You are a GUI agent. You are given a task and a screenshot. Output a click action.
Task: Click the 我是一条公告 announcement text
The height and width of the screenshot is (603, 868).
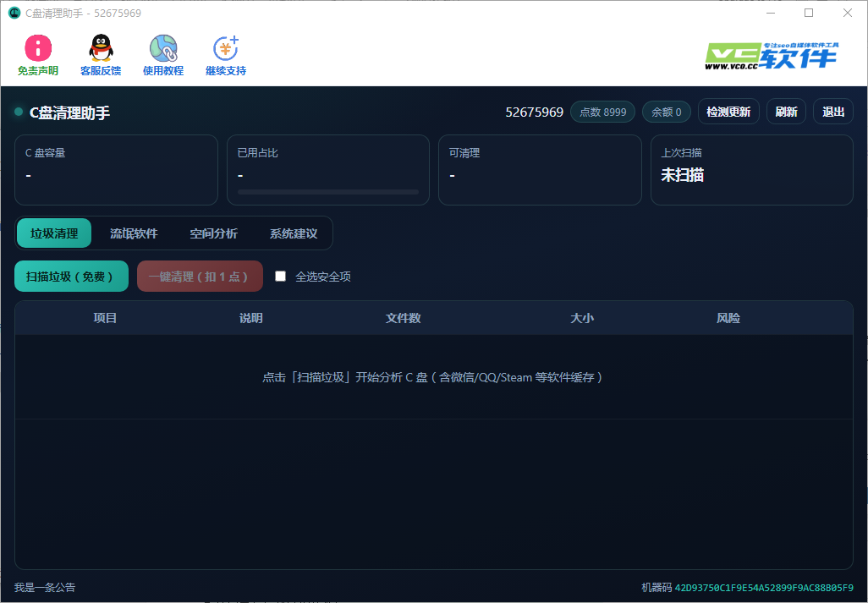point(45,588)
